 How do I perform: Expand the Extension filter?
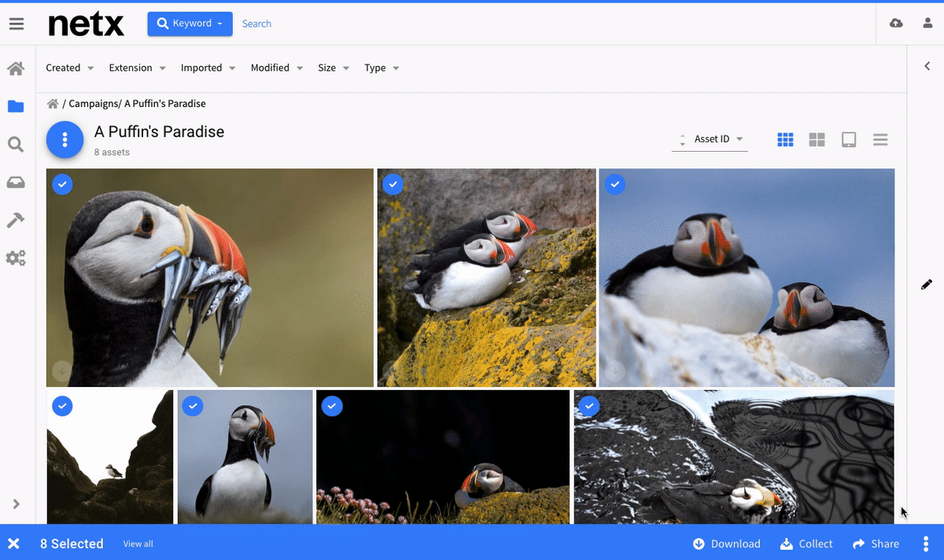click(x=138, y=68)
